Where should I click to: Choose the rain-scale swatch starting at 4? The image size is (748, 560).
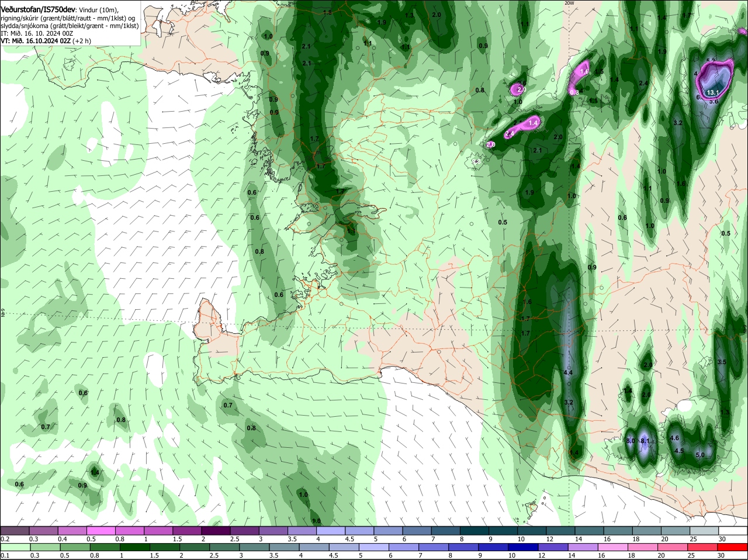coord(314,547)
